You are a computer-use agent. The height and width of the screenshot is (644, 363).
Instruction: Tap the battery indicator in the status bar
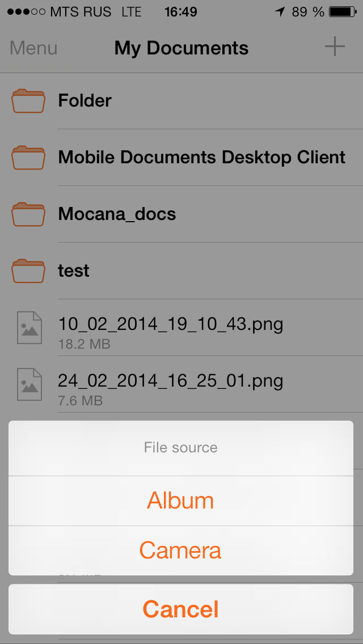343,12
